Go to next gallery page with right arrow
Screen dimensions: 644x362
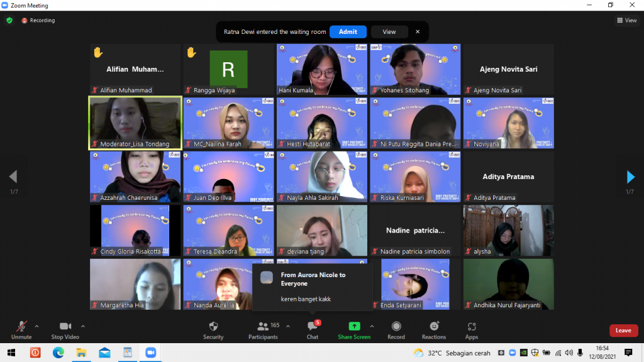631,177
